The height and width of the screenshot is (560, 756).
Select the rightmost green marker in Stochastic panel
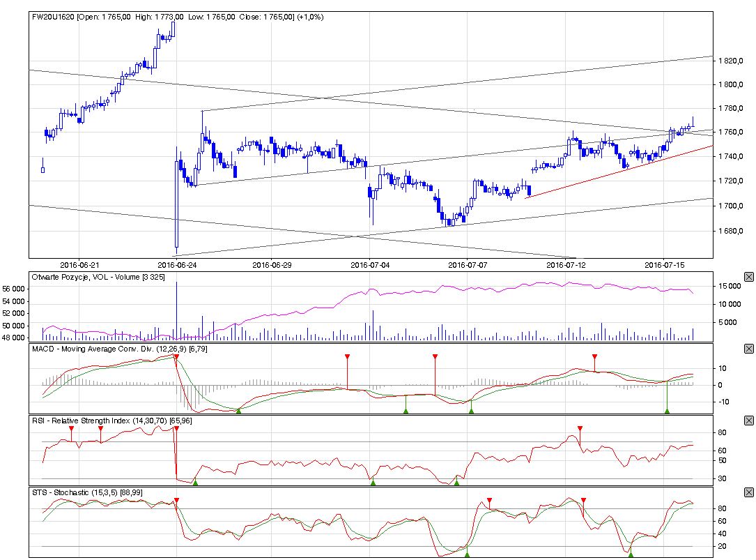click(631, 554)
